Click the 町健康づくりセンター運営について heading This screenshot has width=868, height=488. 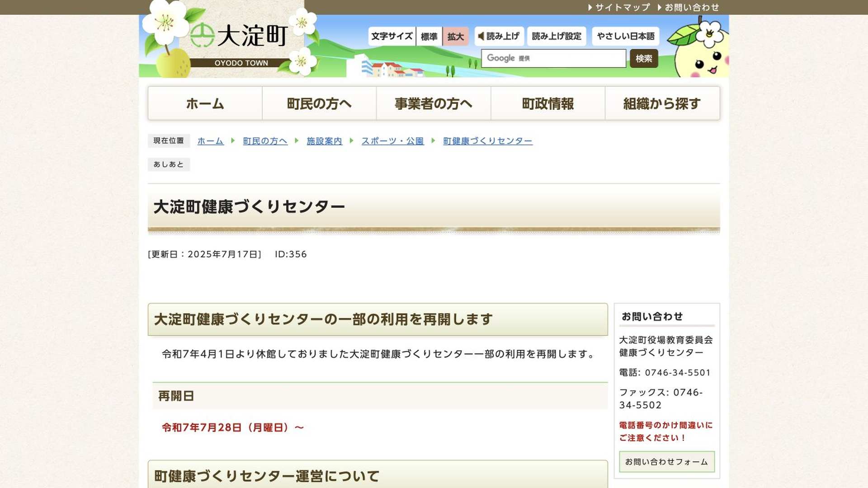[267, 476]
